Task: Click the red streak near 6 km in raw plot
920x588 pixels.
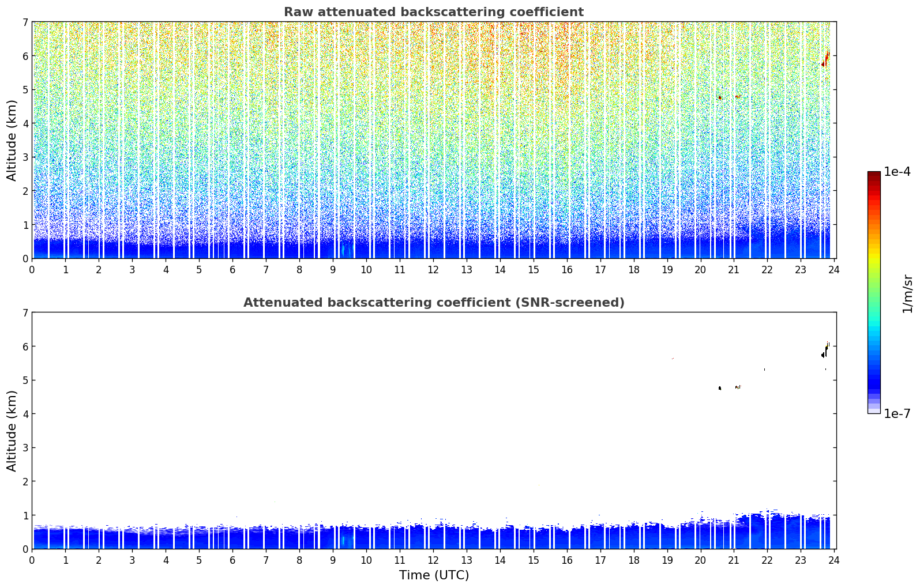Action: pyautogui.click(x=826, y=59)
